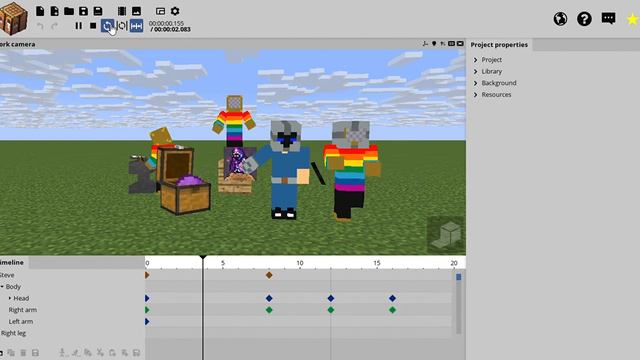Select the Left arm timeline row
This screenshot has height=360, width=640.
72,322
